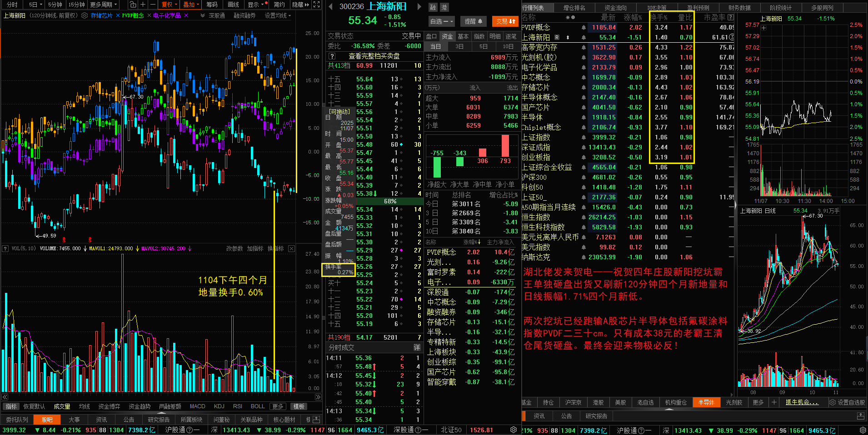Open 5日 period dropdown
Screen dimensions: 868x435
click(x=35, y=5)
